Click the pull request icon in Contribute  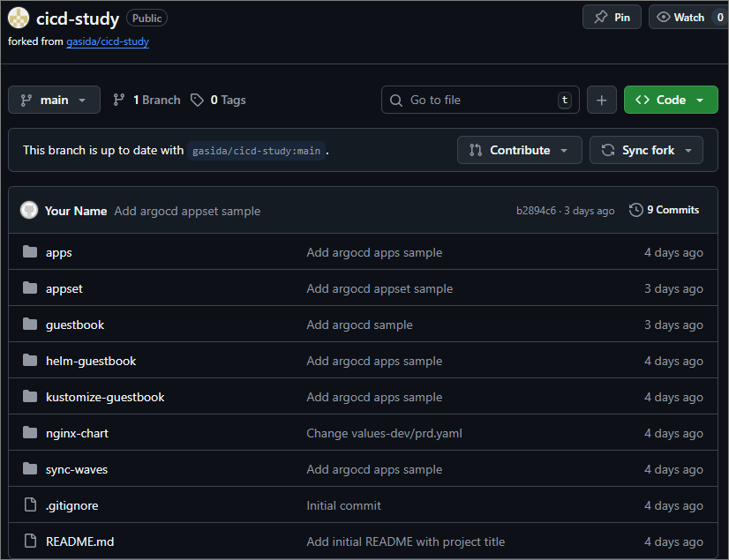click(x=475, y=150)
